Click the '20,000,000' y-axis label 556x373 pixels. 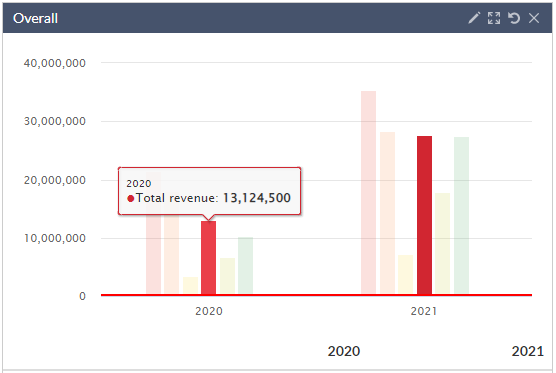(55, 180)
